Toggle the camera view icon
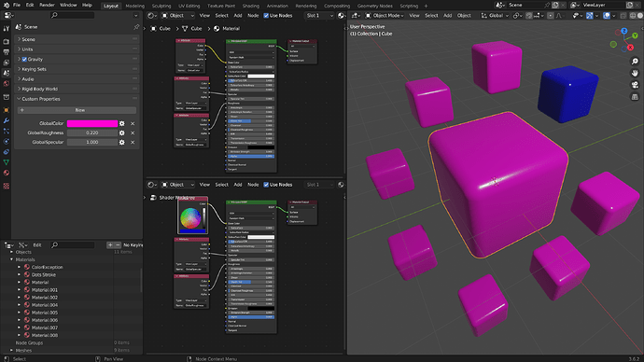Image resolution: width=644 pixels, height=362 pixels. click(x=635, y=85)
